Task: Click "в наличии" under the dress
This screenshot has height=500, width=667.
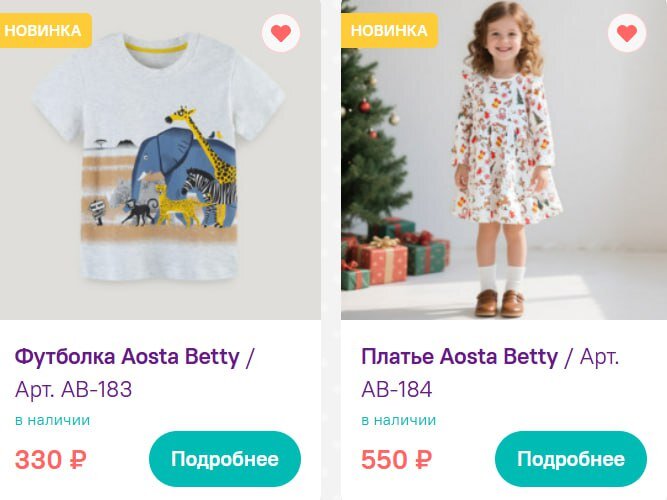Action: (x=399, y=420)
